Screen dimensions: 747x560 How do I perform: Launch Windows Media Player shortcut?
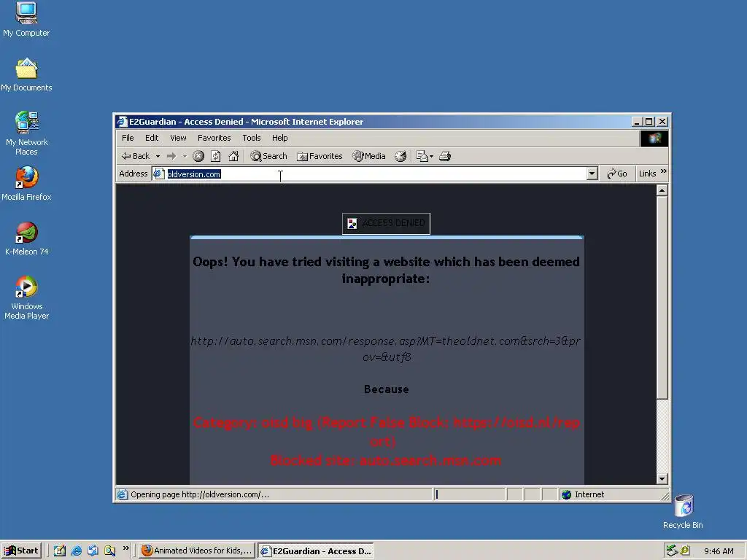coord(26,297)
